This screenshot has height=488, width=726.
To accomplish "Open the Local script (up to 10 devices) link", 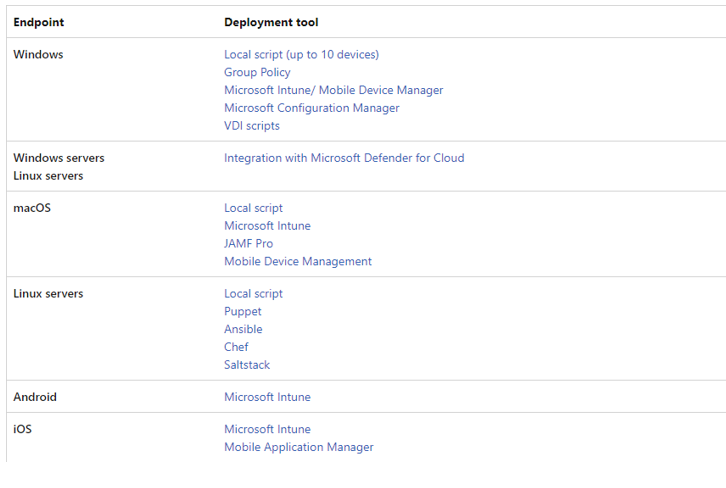I will [301, 55].
